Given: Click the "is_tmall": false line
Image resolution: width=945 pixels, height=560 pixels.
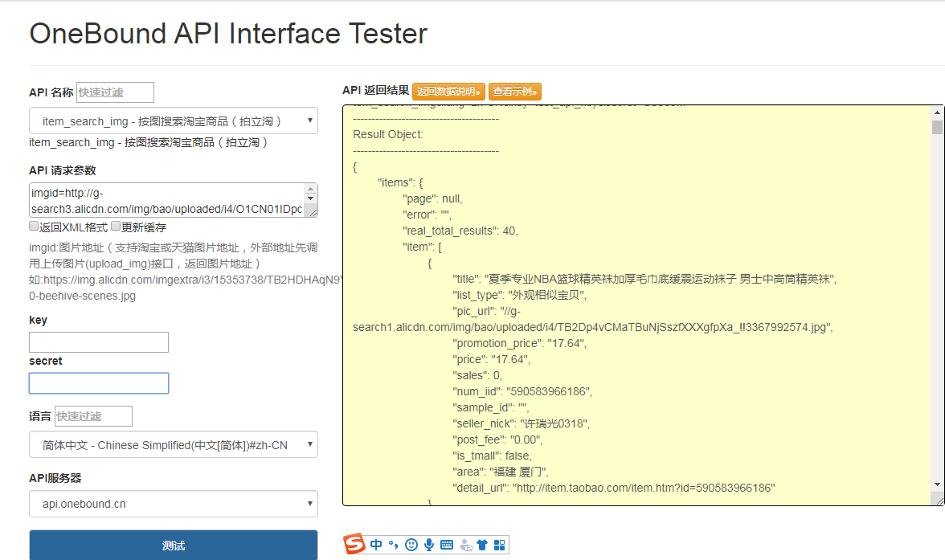Looking at the screenshot, I should click(493, 456).
